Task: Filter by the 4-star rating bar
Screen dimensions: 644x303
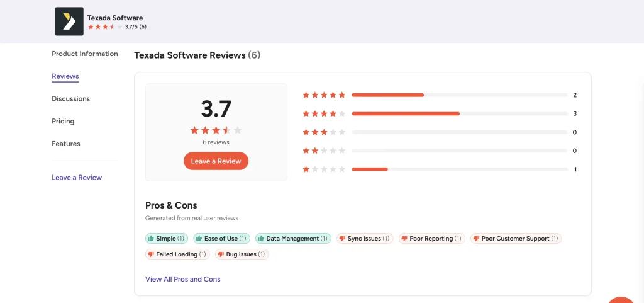Action: click(x=460, y=113)
